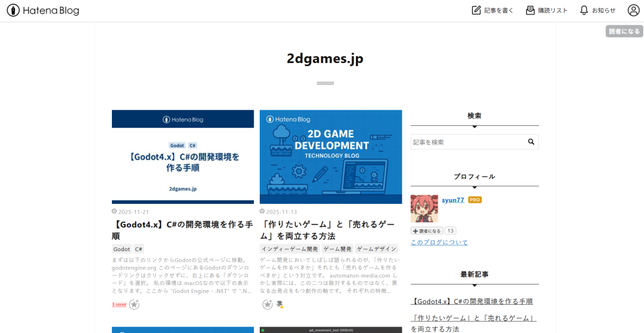Screen dimensions: 644x333
Task: Open the Hatena Blog logo home link
Action: [43, 10]
